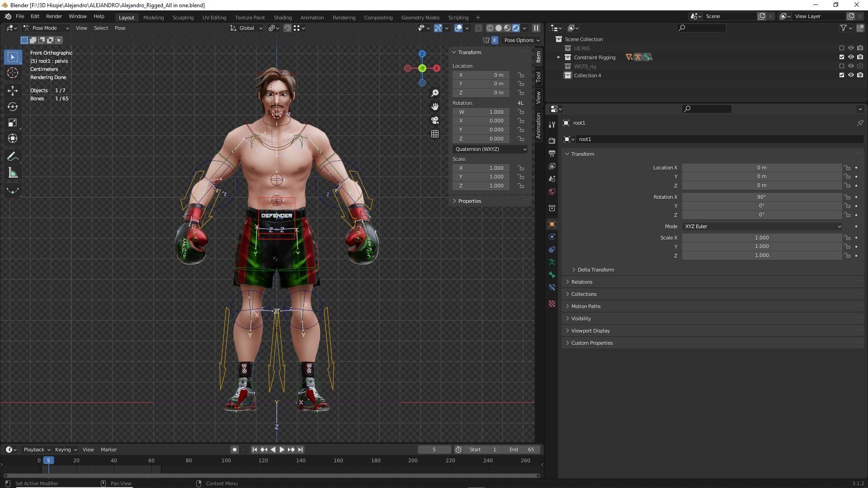Open the Pose Mode selector dropdown
The height and width of the screenshot is (488, 868).
(46, 28)
